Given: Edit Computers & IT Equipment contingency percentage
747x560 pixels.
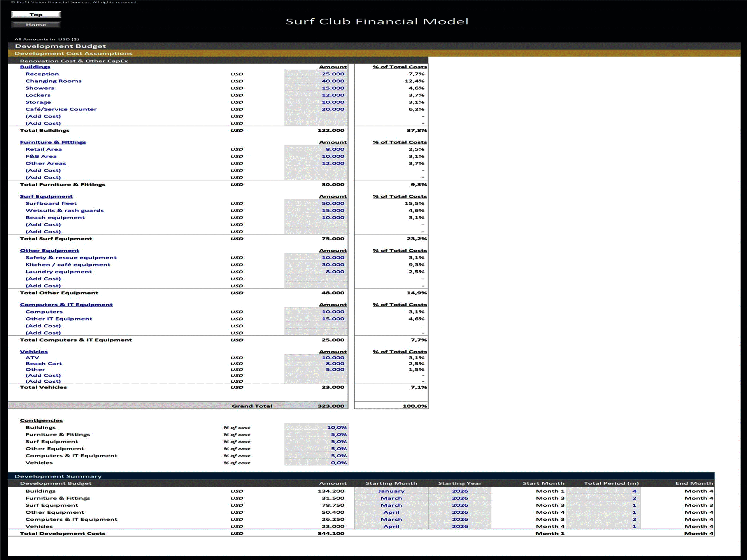Looking at the screenshot, I should click(316, 455).
